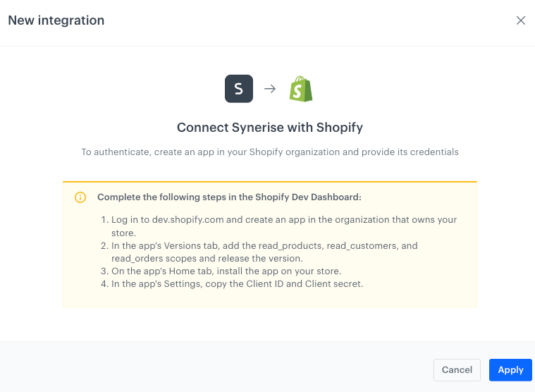Click the 'Connect Synerise with Shopify' heading
Image resolution: width=535 pixels, height=392 pixels.
[x=270, y=127]
